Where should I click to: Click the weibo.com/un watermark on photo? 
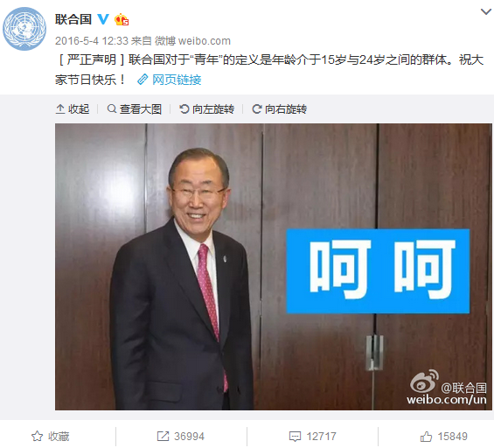click(447, 400)
